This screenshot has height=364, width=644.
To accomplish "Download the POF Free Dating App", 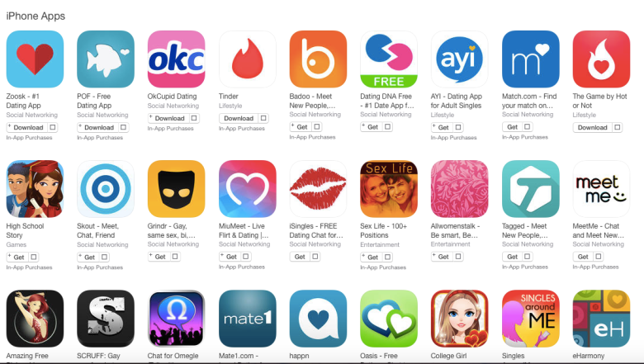I will (98, 127).
